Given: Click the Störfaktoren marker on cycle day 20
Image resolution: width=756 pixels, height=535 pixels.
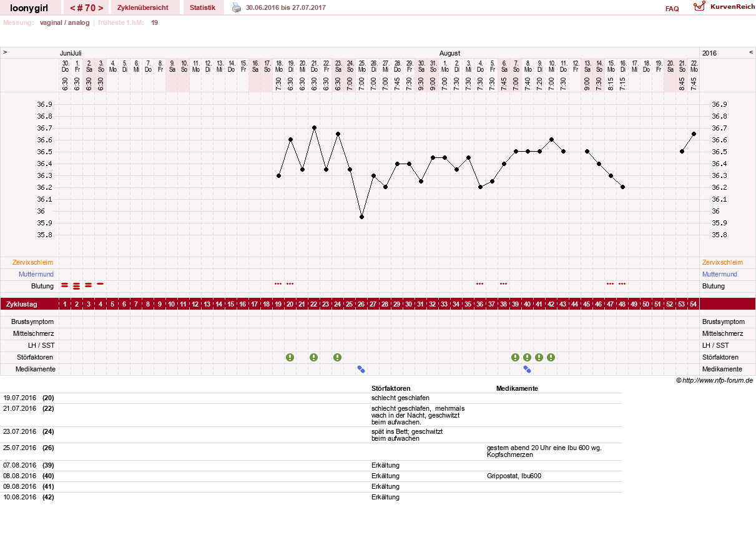Looking at the screenshot, I should point(290,357).
